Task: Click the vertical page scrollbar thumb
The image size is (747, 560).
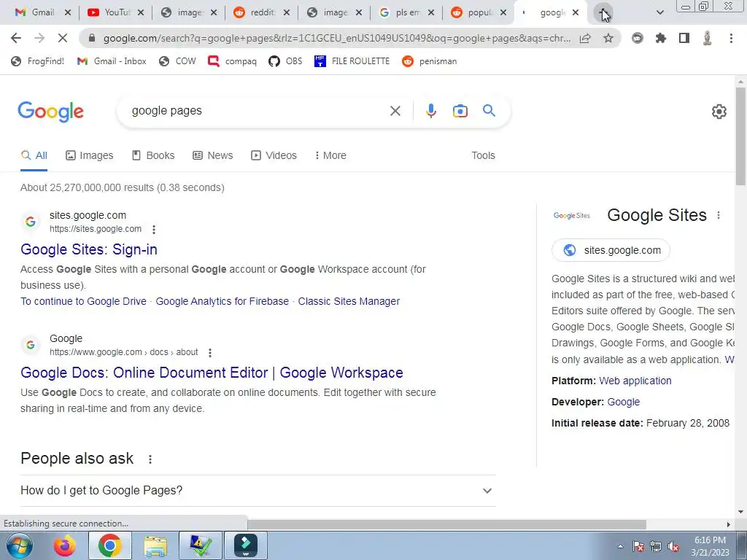Action: (740, 136)
